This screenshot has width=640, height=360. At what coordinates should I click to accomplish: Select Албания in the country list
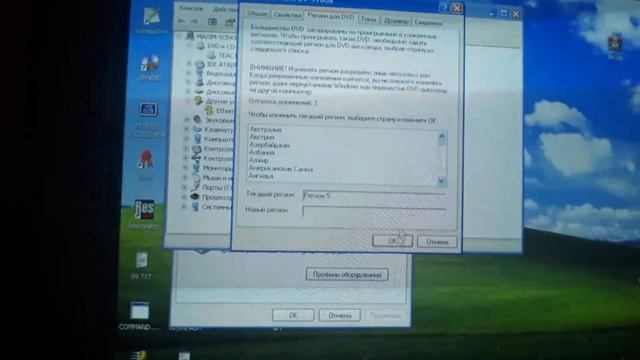(x=262, y=152)
